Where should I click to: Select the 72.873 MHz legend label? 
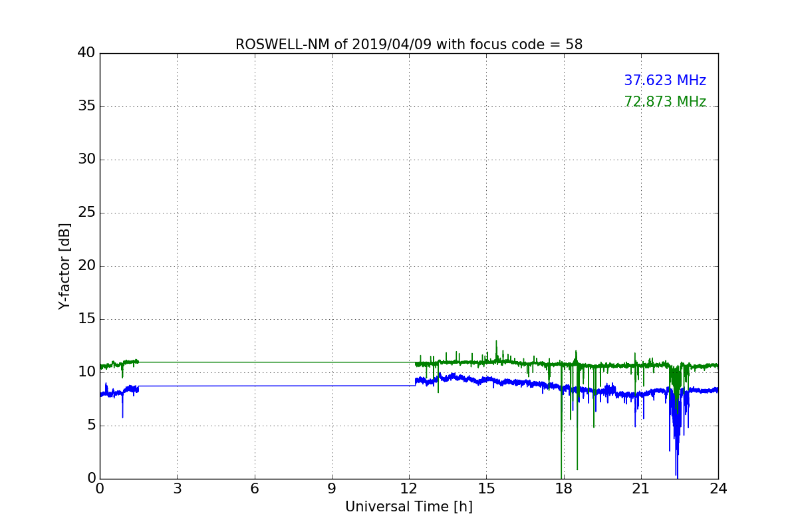[x=665, y=102]
